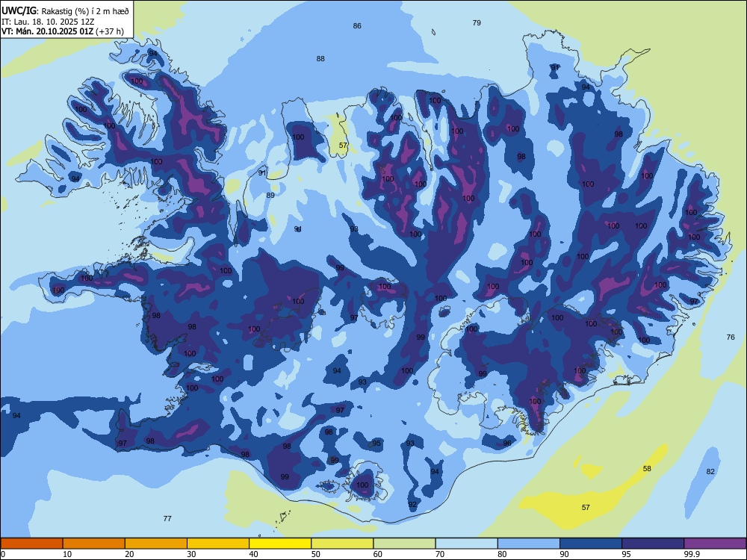Click the legend tick label '30'
Viewport: 747px width, 560px height.
tap(191, 554)
